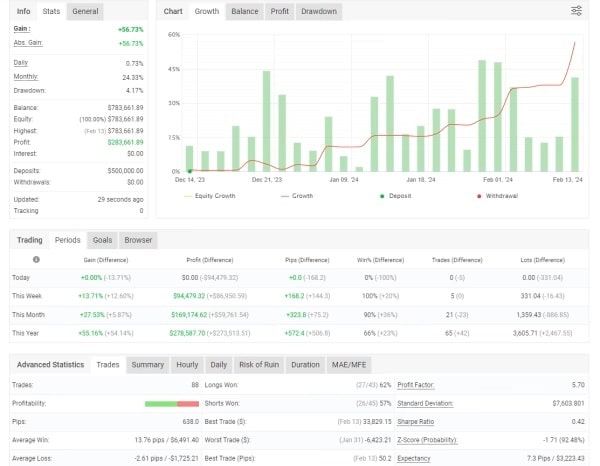Click the Gain label link
Image resolution: width=600 pixels, height=466 pixels.
[x=22, y=29]
